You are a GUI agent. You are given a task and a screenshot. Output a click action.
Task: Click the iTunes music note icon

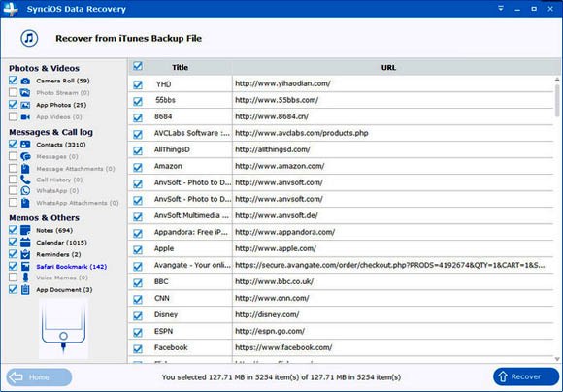click(x=29, y=38)
